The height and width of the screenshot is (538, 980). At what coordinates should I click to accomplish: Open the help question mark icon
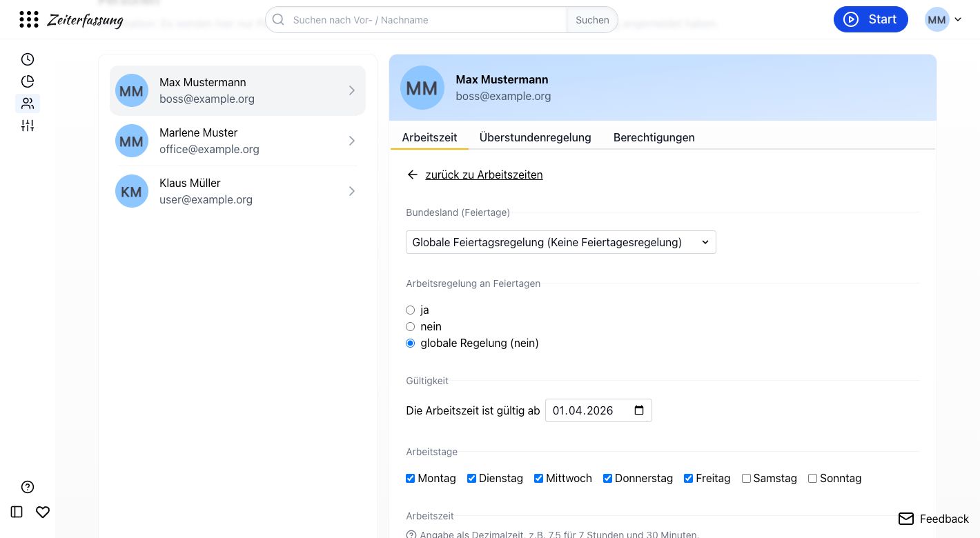click(28, 487)
